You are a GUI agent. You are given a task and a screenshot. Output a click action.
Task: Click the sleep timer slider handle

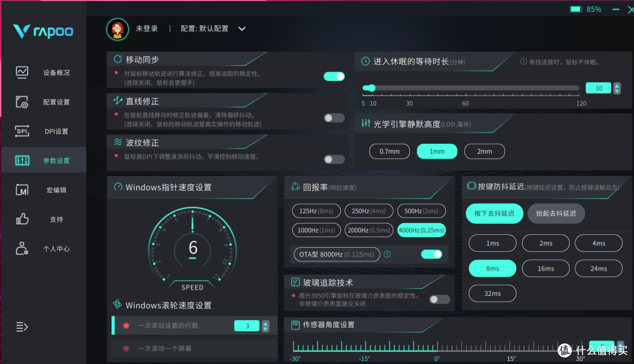(371, 87)
